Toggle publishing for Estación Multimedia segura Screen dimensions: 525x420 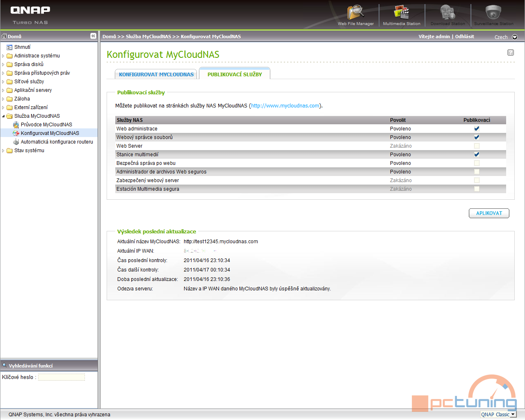coord(477,189)
